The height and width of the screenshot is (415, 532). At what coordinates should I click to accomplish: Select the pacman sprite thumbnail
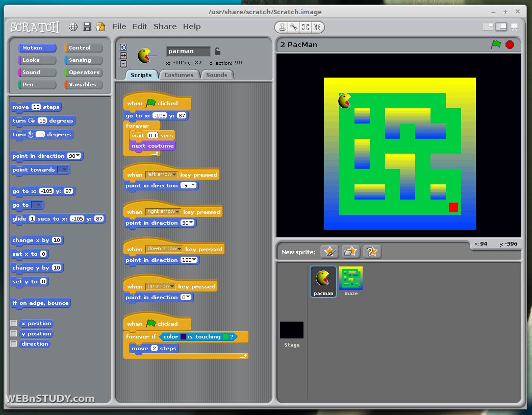point(323,282)
